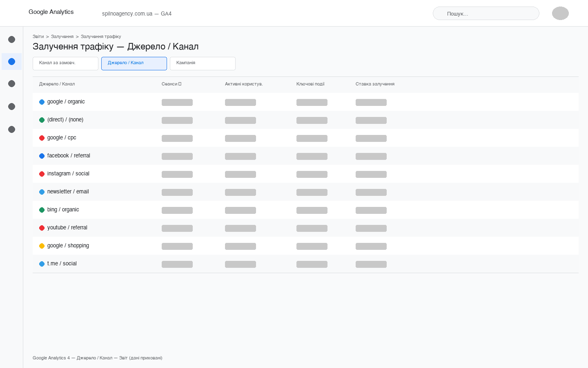Select the "facebook / referral" row label
The image size is (588, 368).
[x=69, y=156]
